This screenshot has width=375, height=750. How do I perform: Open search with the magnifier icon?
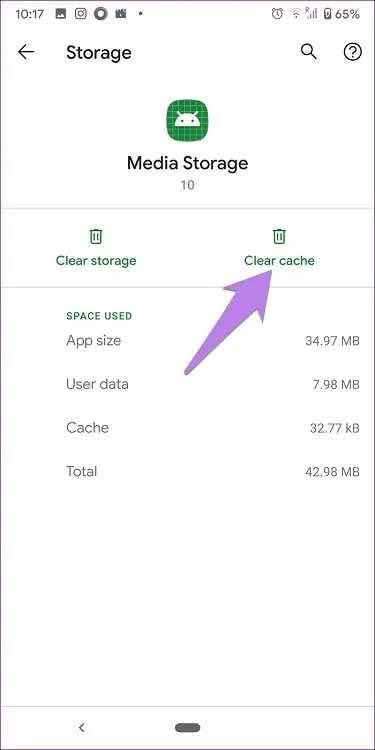309,52
